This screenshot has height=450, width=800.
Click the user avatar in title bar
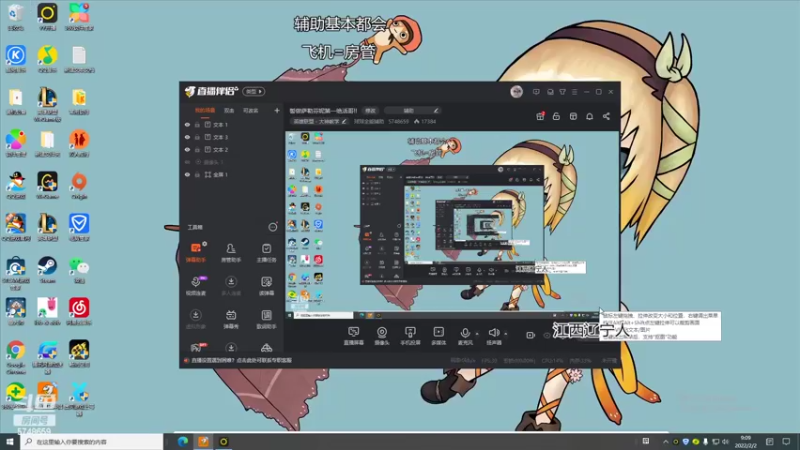[516, 92]
